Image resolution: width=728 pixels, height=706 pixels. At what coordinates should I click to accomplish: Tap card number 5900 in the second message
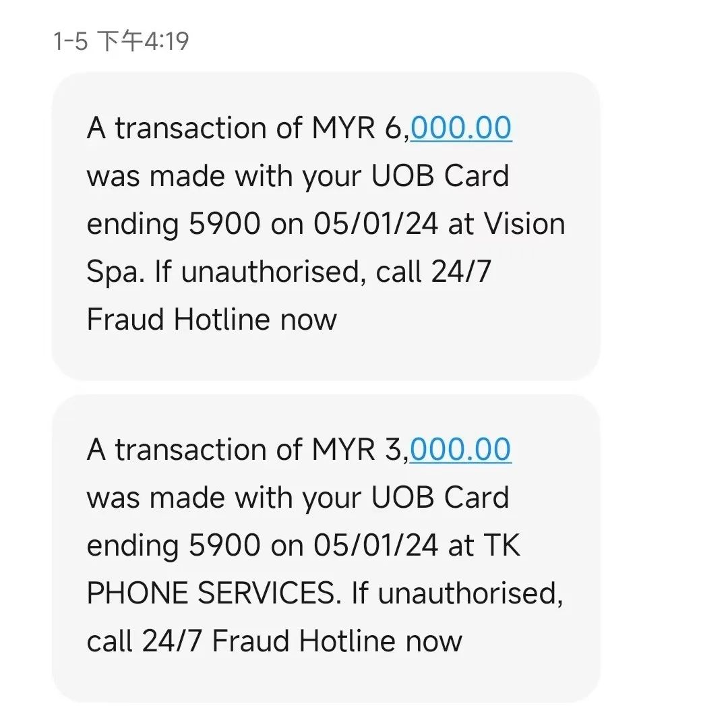coord(224,546)
